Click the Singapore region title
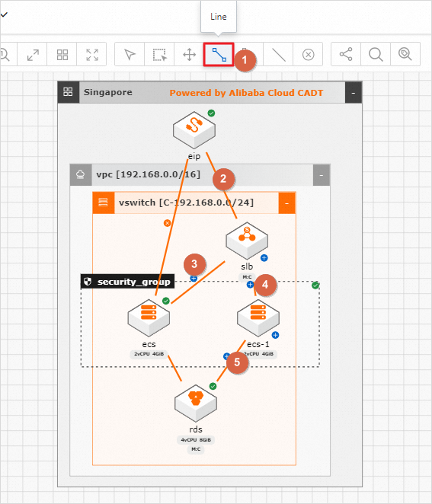This screenshot has width=432, height=504. tap(108, 92)
